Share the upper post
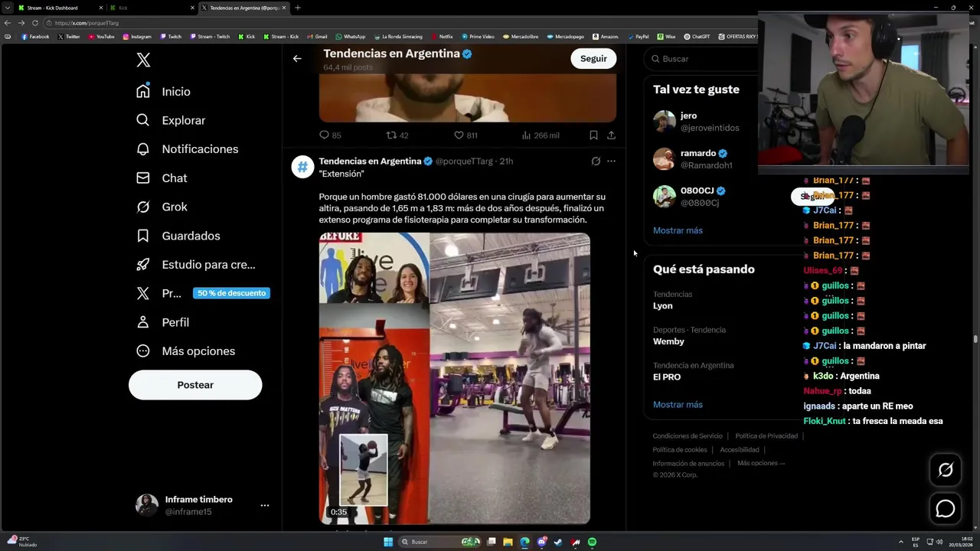Image resolution: width=980 pixels, height=551 pixels. click(611, 135)
